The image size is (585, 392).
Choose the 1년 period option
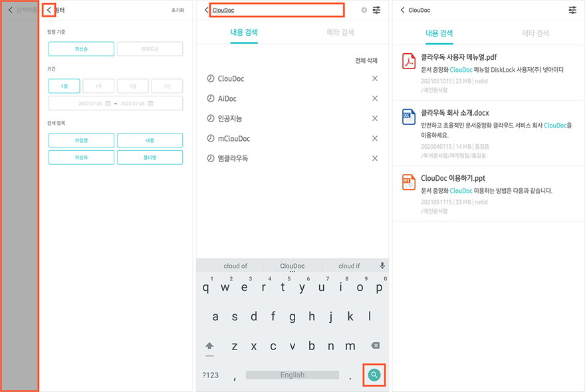click(167, 86)
